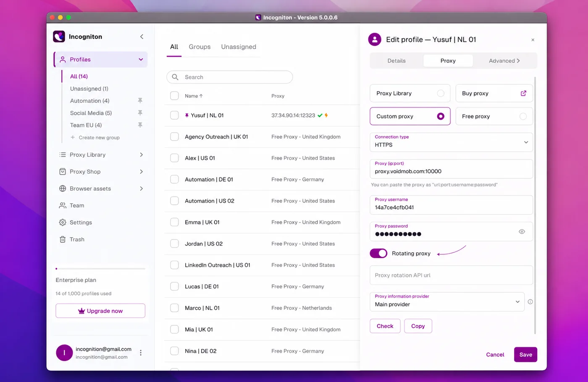
Task: Open Buy proxy external link icon
Action: click(x=523, y=93)
